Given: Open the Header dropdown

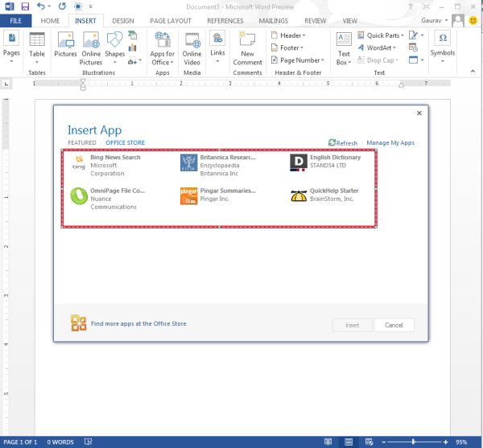Looking at the screenshot, I should pyautogui.click(x=288, y=35).
